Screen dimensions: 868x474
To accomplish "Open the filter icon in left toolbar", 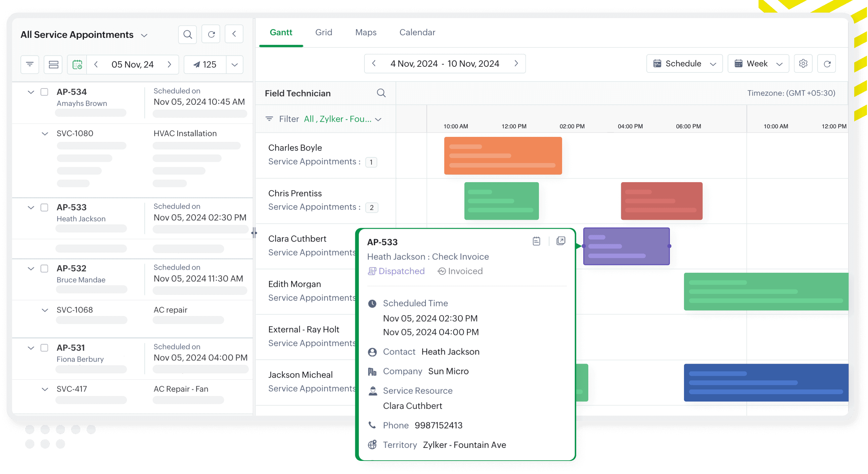I will (x=30, y=64).
